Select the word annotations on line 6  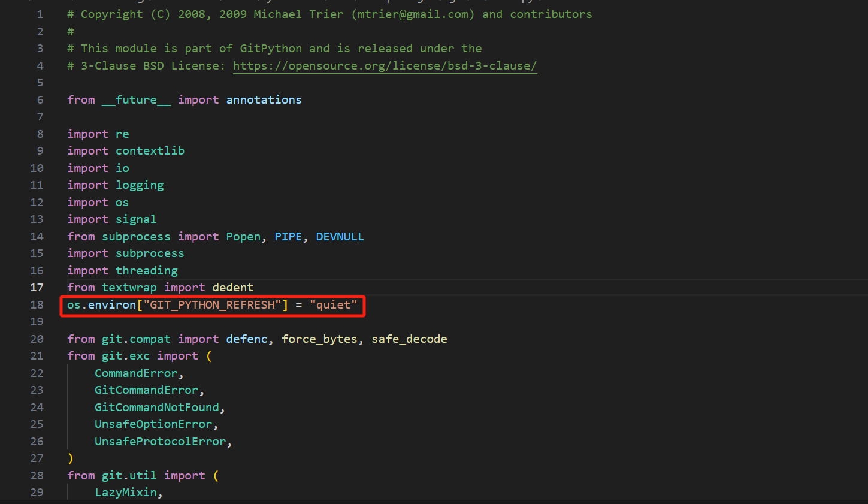(264, 99)
